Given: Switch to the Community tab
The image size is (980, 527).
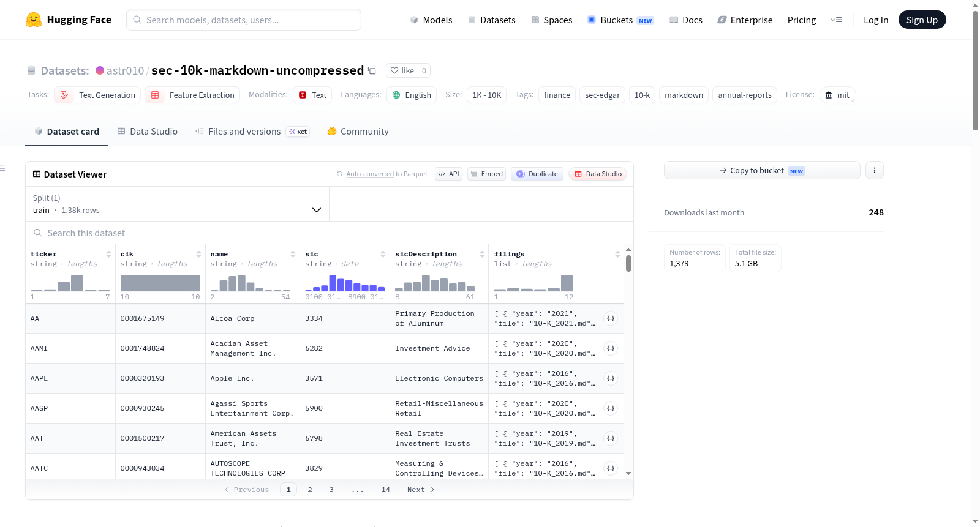Looking at the screenshot, I should [x=358, y=131].
